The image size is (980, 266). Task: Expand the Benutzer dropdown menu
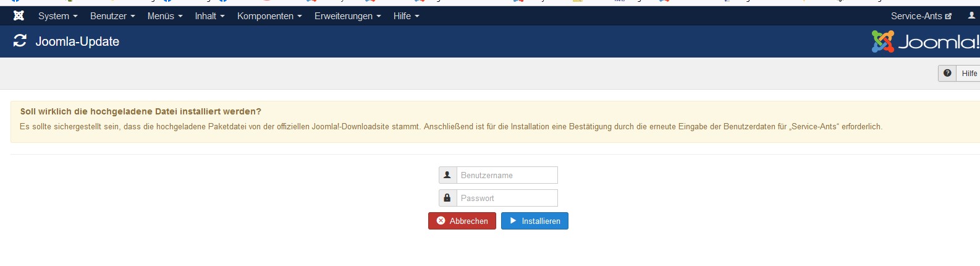[x=112, y=16]
